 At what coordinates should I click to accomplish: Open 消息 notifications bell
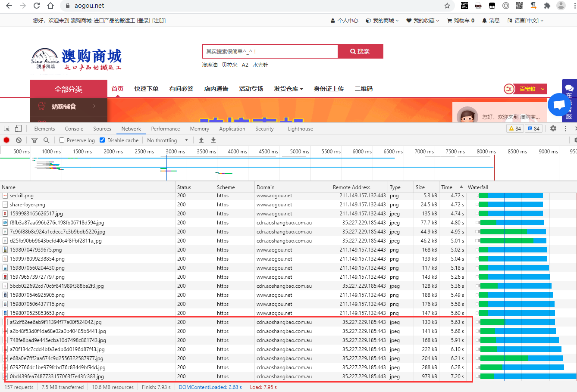coord(491,20)
